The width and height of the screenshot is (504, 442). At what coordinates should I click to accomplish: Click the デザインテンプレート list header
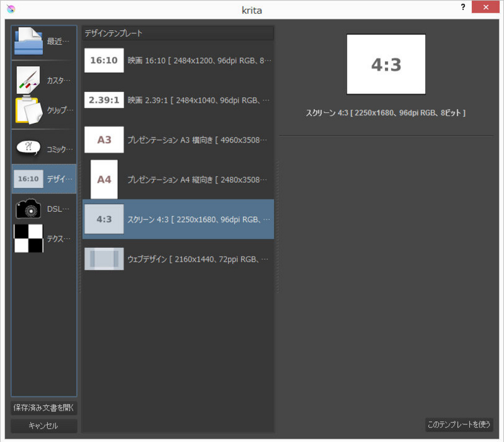click(178, 33)
